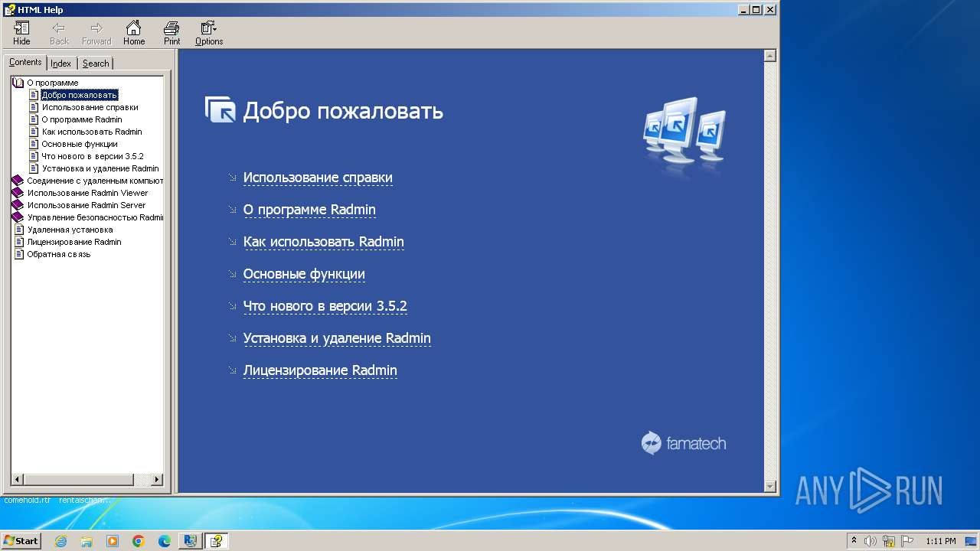This screenshot has width=980, height=551.
Task: Launch Microsoft Edge from taskbar
Action: pos(165,541)
